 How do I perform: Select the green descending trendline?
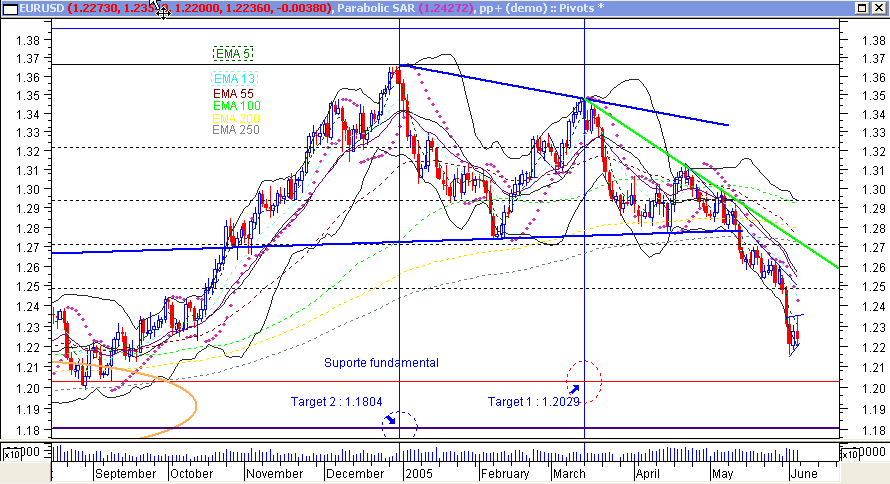point(712,183)
